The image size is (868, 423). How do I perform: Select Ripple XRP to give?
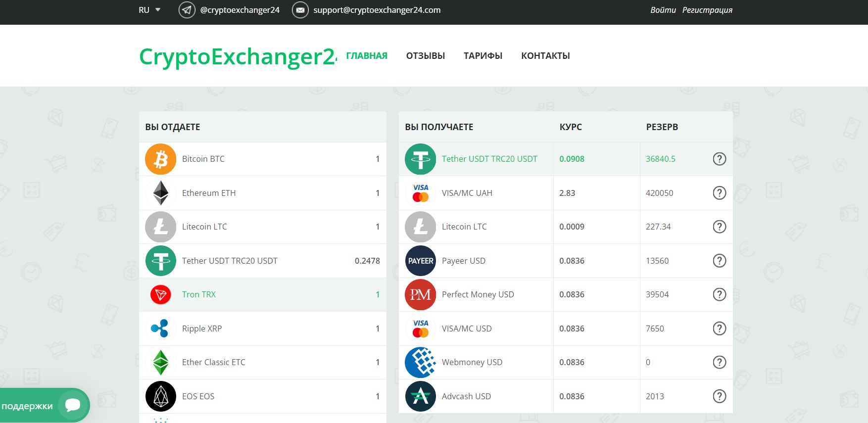(263, 329)
